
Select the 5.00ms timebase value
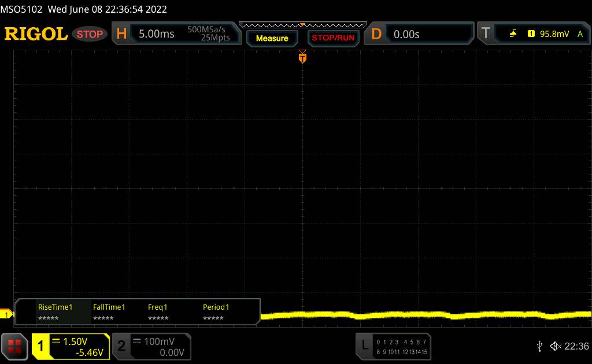(x=156, y=34)
